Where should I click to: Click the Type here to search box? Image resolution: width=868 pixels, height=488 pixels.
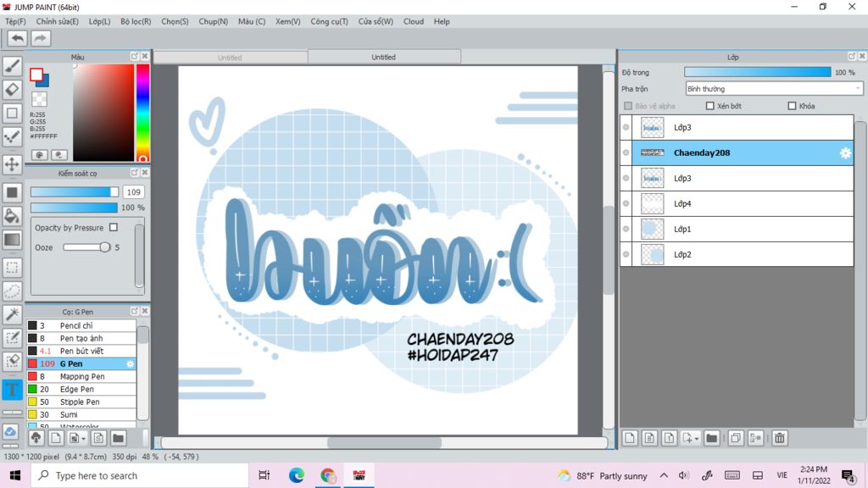tap(140, 476)
